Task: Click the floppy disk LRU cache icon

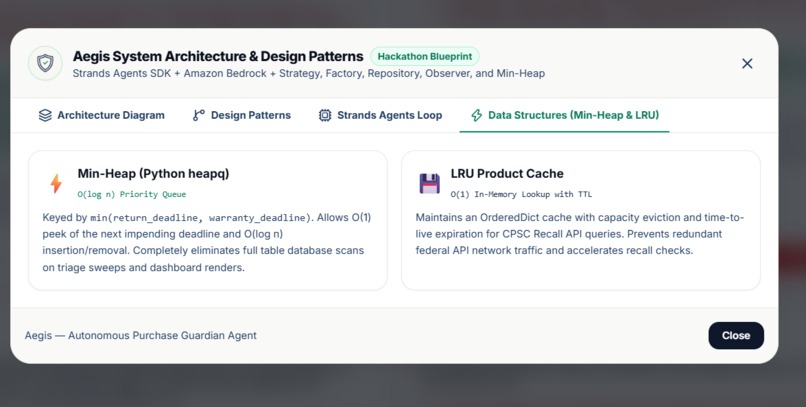Action: click(430, 183)
